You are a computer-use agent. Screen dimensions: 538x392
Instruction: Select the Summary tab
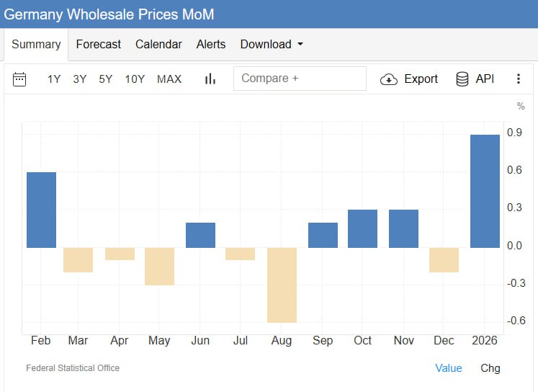point(36,44)
